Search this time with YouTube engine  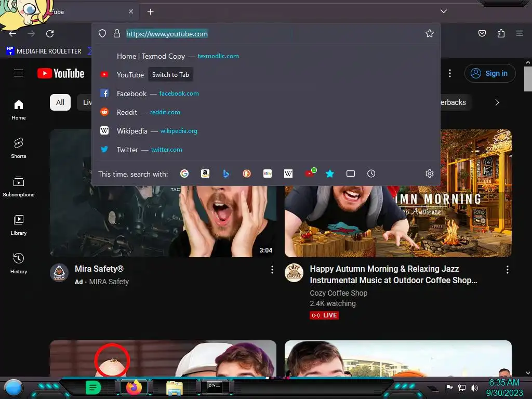click(310, 173)
